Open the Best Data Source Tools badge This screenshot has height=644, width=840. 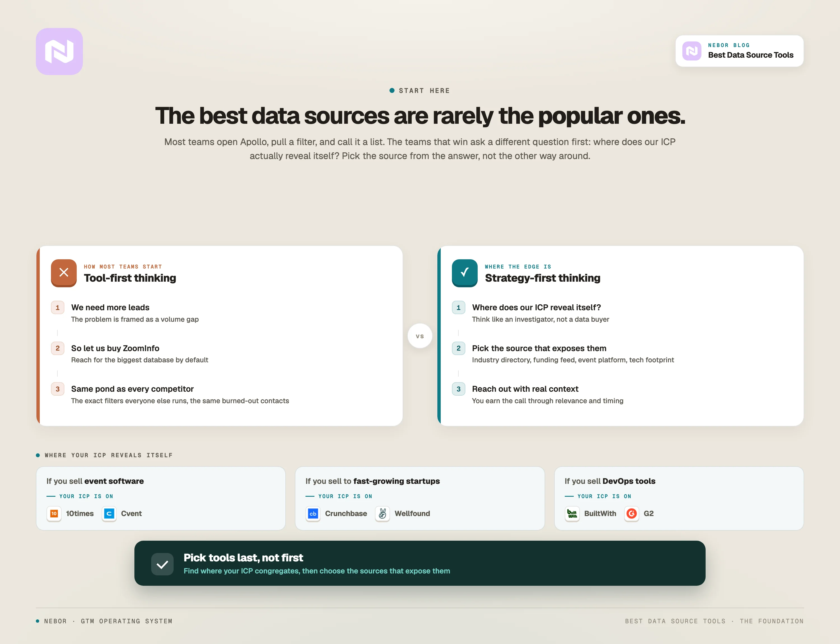click(x=739, y=51)
